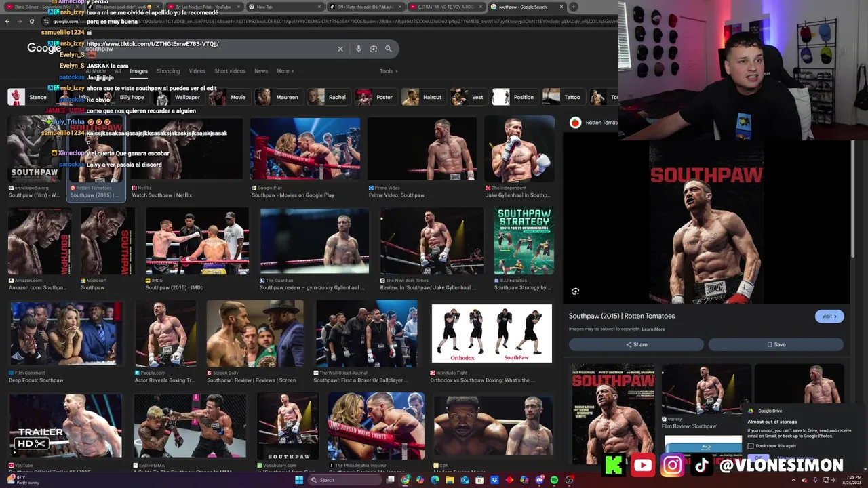Reload the page in Chrome

31,21
